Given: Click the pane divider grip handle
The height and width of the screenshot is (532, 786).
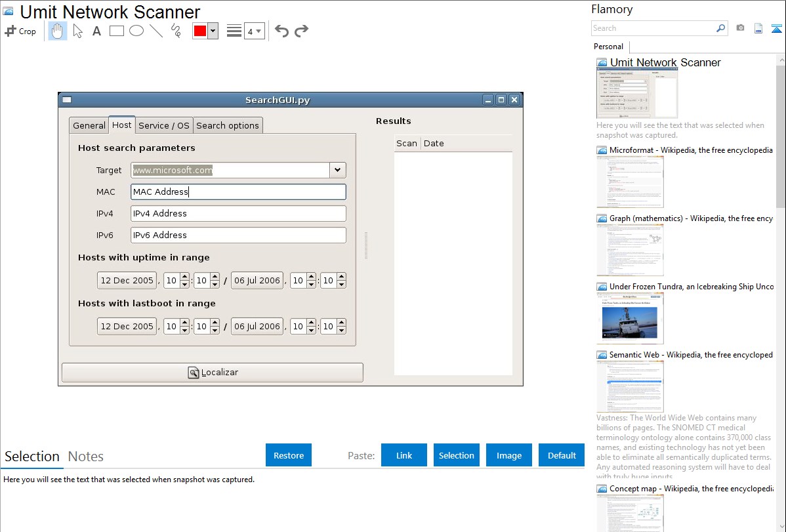Looking at the screenshot, I should (366, 246).
